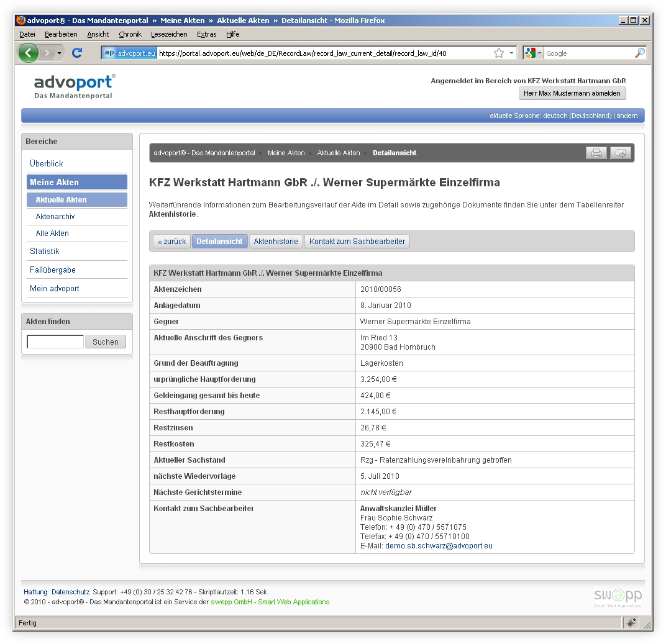Click the Suchen button
The image size is (666, 644).
point(106,342)
